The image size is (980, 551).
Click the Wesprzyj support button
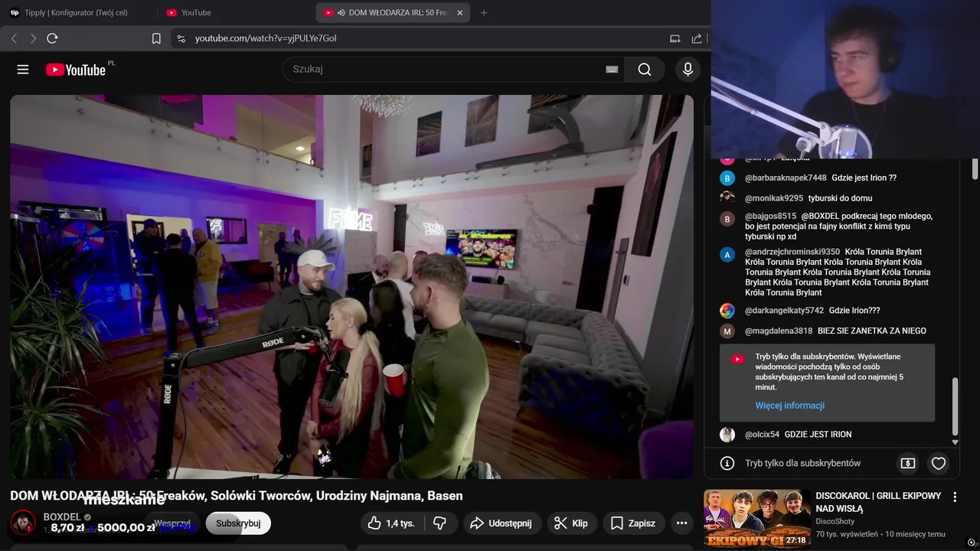172,523
